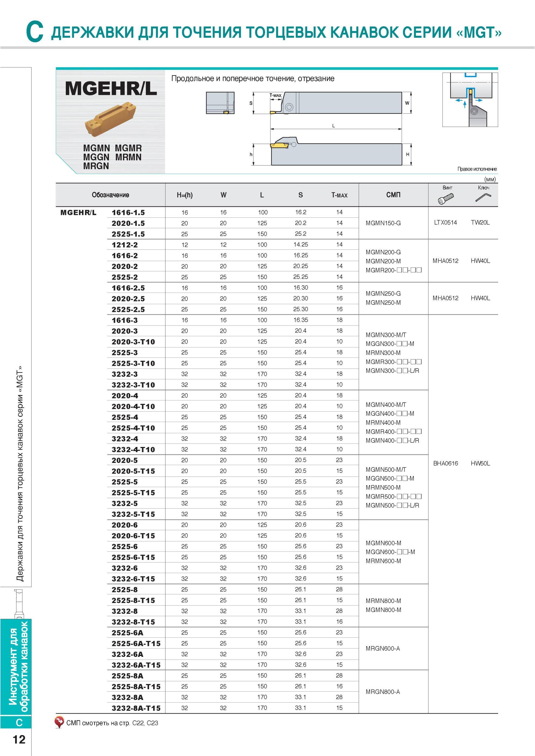Select the designation '3232-6A-T15'
The image size is (535, 756).
[x=136, y=665]
